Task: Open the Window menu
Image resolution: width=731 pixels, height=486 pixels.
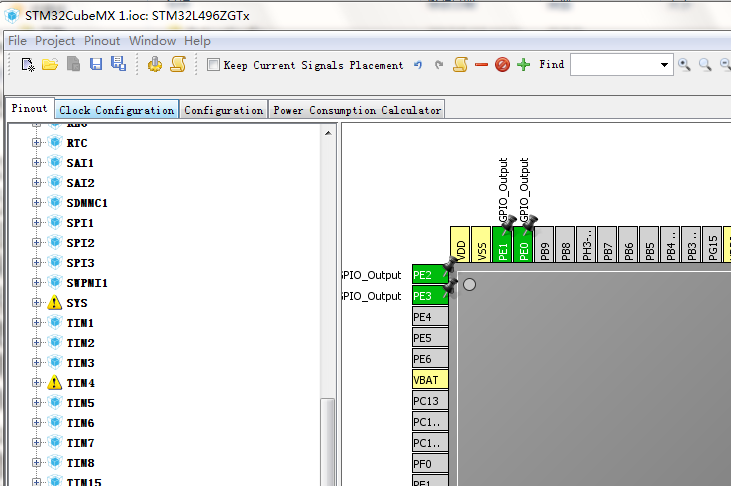Action: [x=152, y=41]
